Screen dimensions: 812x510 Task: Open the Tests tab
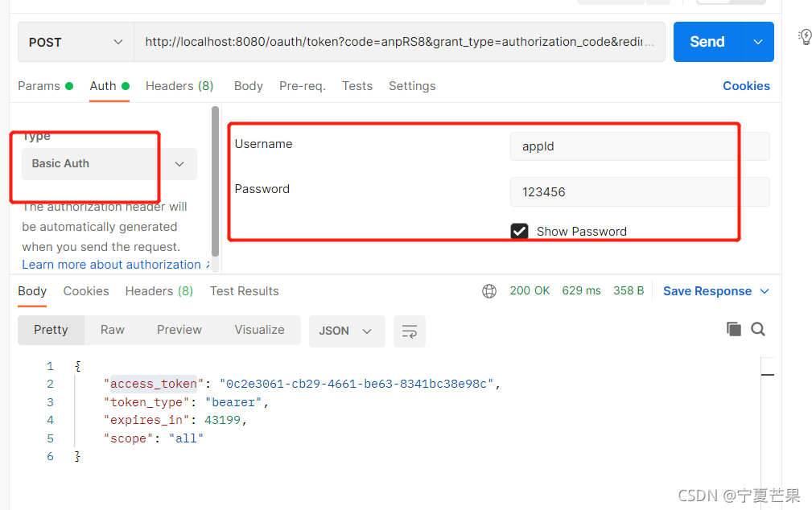(x=357, y=86)
